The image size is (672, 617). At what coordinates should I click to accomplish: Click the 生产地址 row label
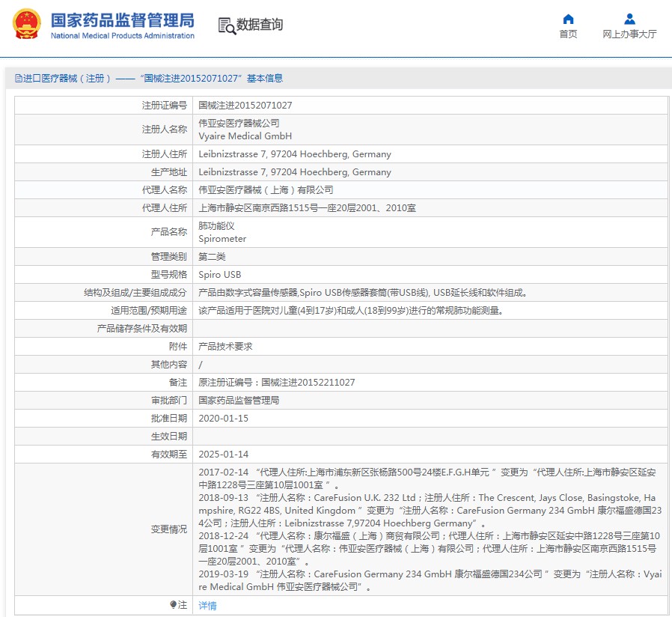coord(169,172)
